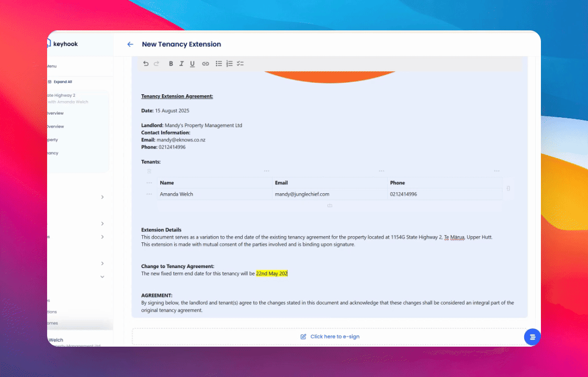Viewport: 588px width, 377px height.
Task: Click here to e-sign
Action: (330, 337)
